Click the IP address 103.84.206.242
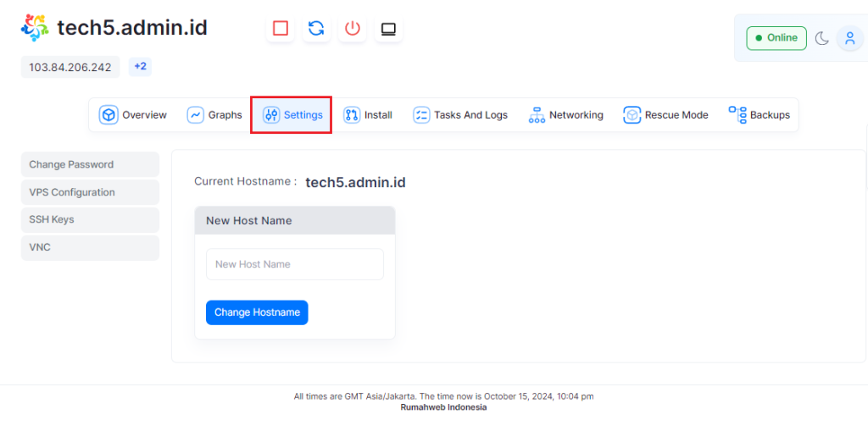 pyautogui.click(x=70, y=68)
